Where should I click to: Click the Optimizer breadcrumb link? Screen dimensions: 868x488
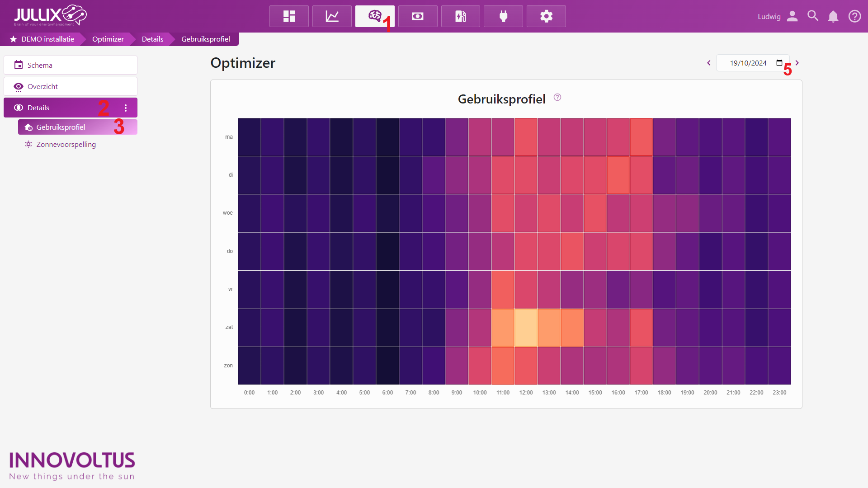(108, 39)
